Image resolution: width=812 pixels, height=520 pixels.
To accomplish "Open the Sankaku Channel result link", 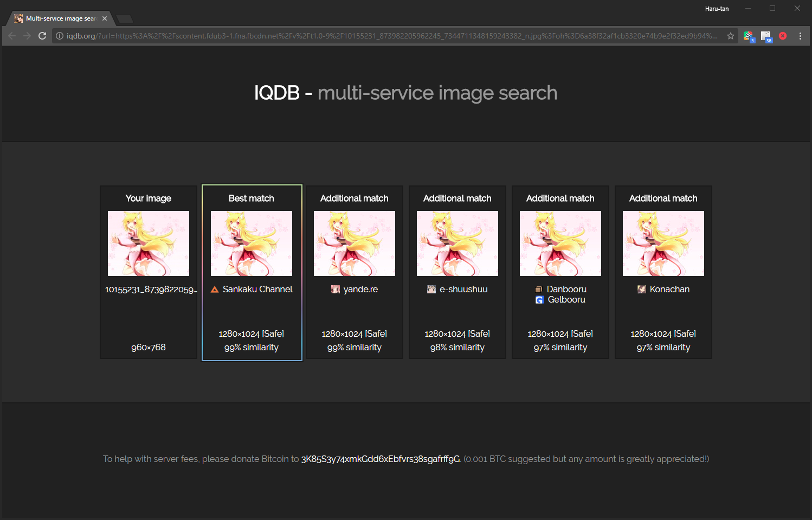I will click(x=257, y=289).
